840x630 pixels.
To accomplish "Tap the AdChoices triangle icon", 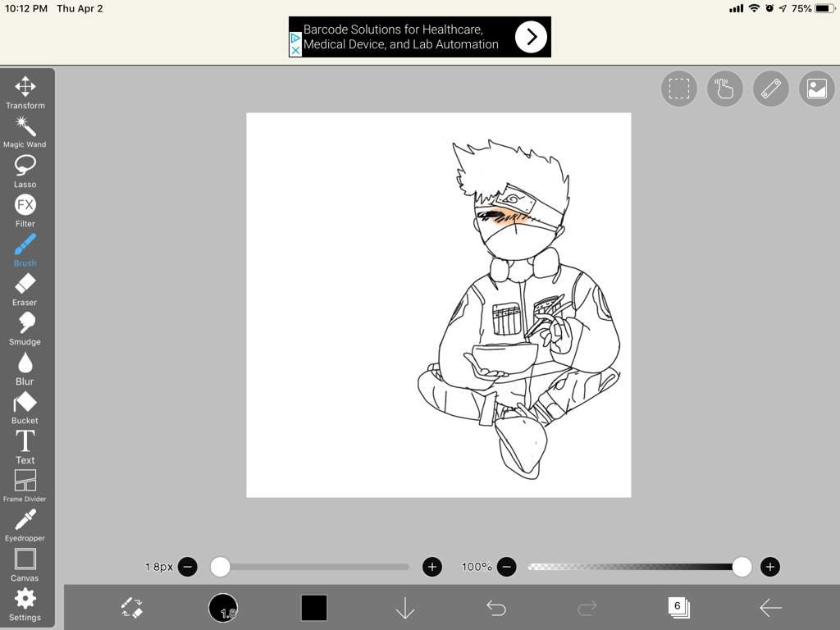I will (x=295, y=38).
